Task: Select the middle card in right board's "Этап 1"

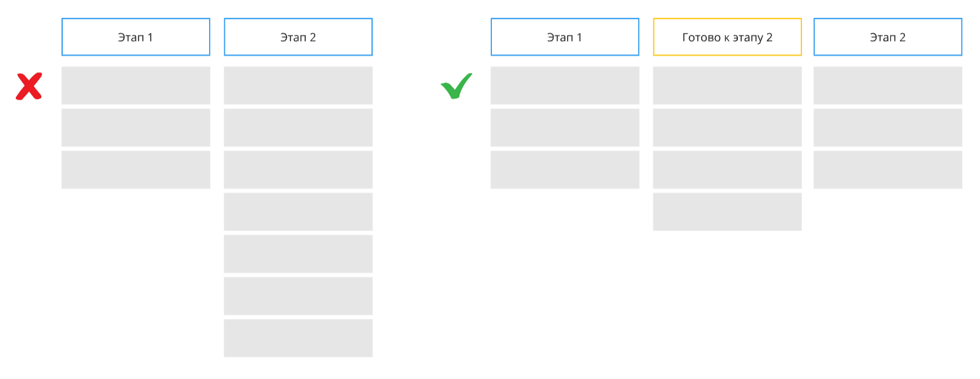Action: tap(564, 128)
